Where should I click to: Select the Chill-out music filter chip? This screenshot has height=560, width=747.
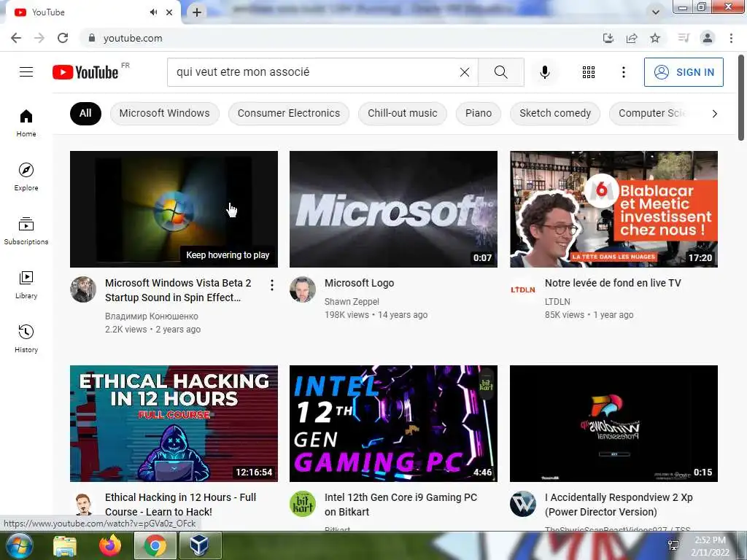click(x=403, y=113)
